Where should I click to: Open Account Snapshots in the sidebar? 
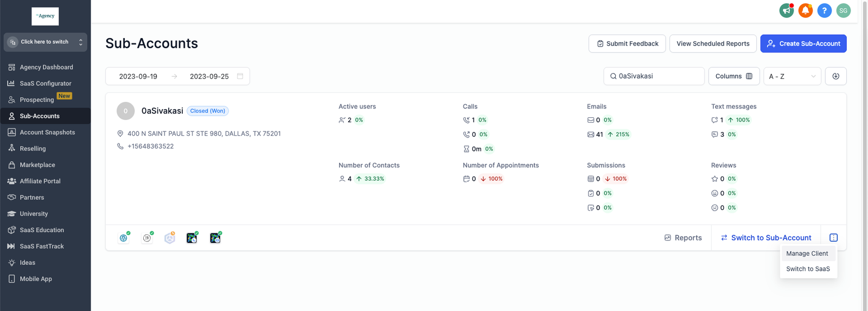pos(47,132)
